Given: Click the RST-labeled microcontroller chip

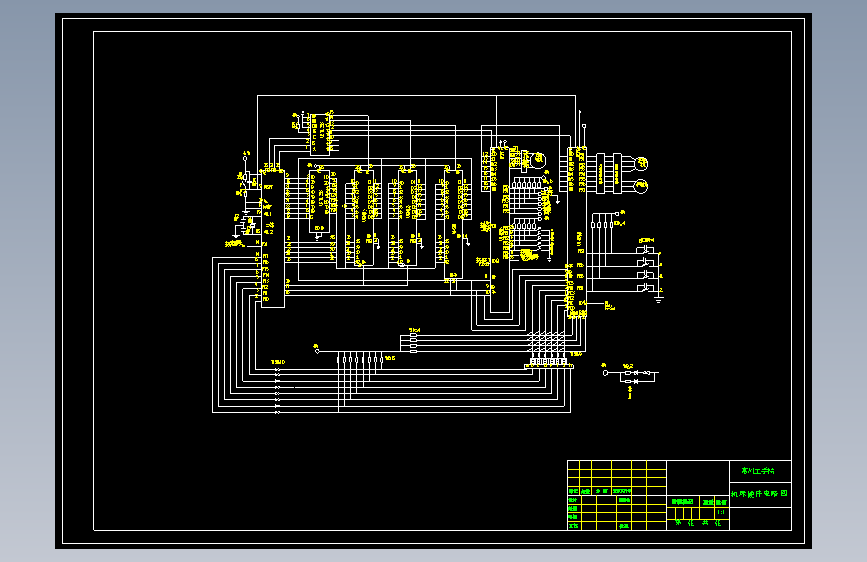Looking at the screenshot, I should pyautogui.click(x=273, y=240).
